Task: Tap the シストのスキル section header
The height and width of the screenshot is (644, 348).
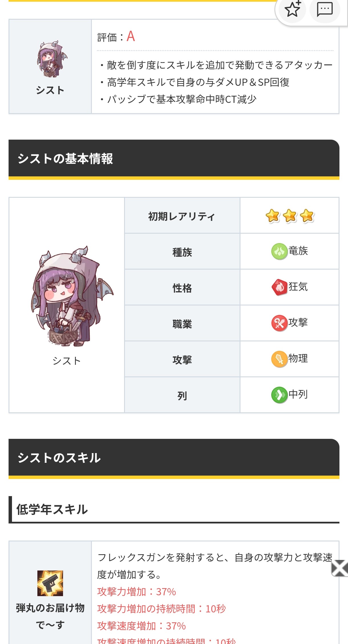Action: point(59,458)
